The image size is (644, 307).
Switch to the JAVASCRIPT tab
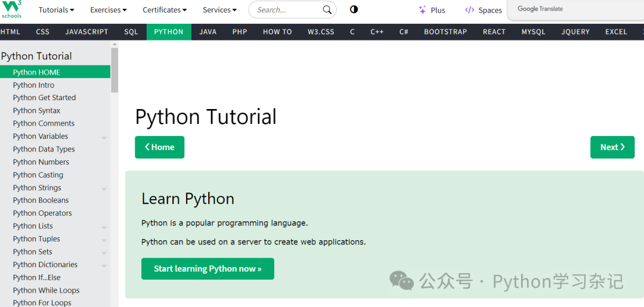click(x=86, y=32)
